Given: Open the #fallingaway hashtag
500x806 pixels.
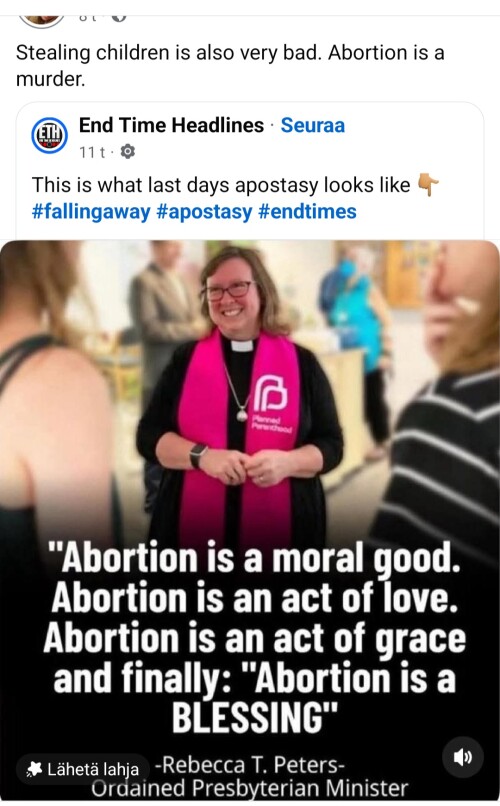Looking at the screenshot, I should tap(91, 211).
